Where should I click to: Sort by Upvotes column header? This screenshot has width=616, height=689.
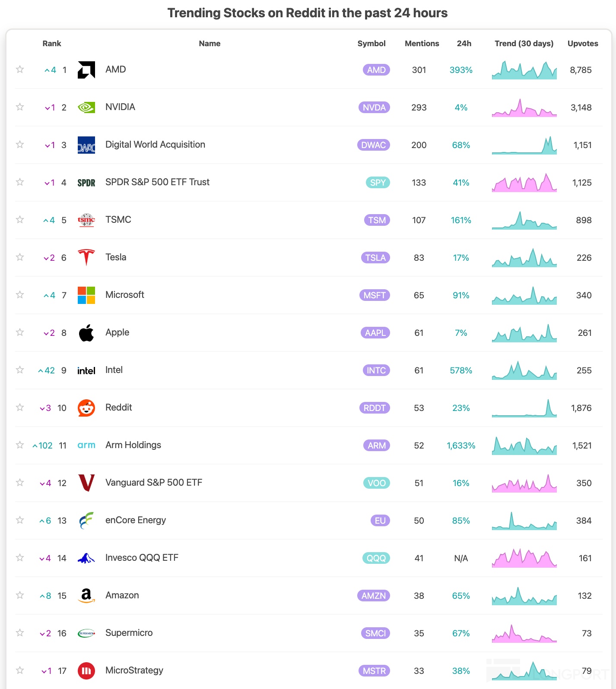(x=582, y=44)
